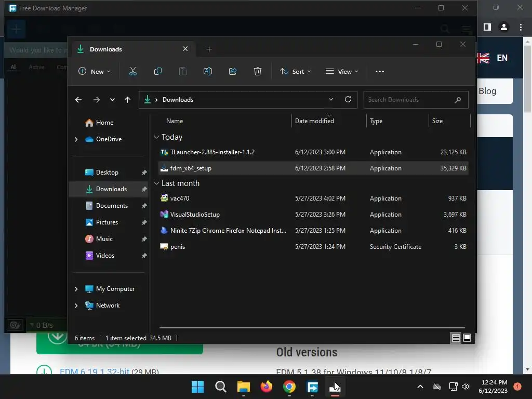Click the Paste clipboard icon in toolbar

pos(182,71)
